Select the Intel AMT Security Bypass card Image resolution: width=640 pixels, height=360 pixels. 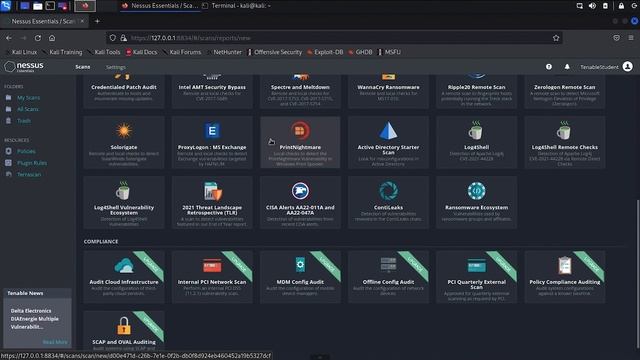pyautogui.click(x=212, y=91)
